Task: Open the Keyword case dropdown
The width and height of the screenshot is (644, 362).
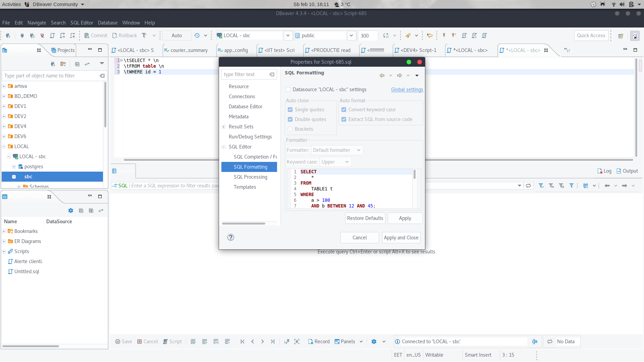Action: click(x=335, y=162)
